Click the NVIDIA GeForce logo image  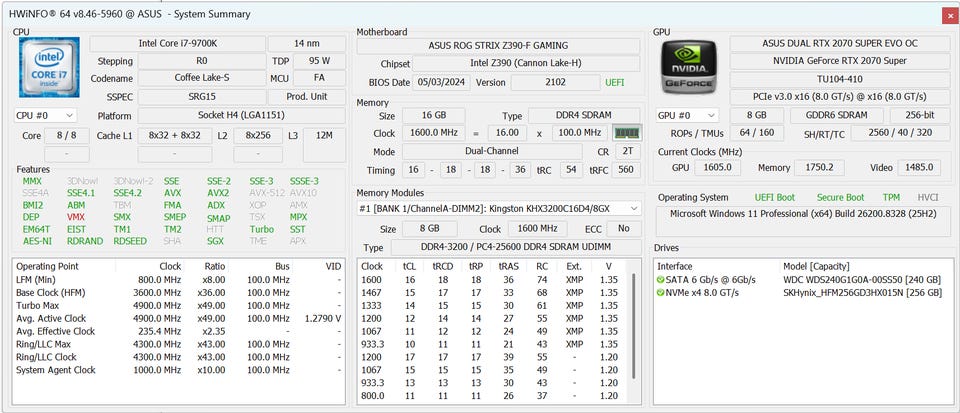pos(689,67)
